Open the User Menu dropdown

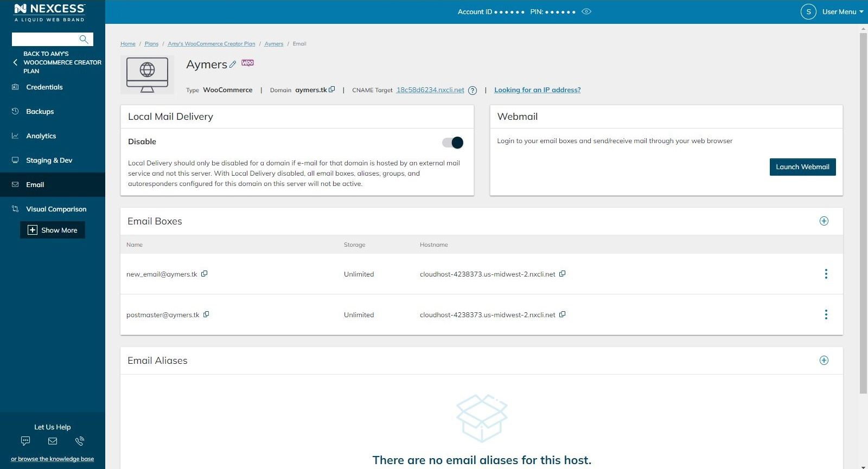[843, 11]
